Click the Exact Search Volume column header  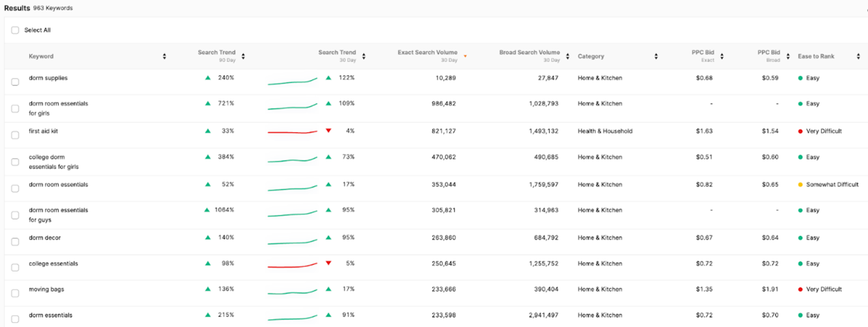point(427,53)
